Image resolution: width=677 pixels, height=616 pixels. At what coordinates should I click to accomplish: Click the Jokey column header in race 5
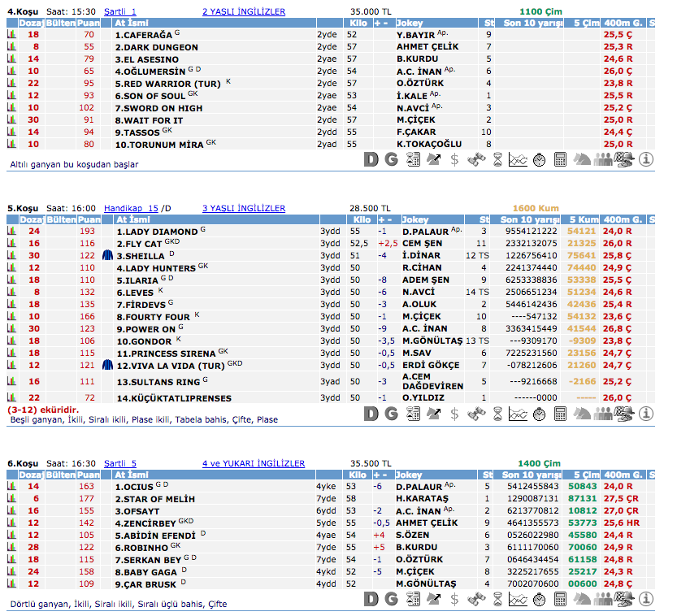click(x=415, y=220)
